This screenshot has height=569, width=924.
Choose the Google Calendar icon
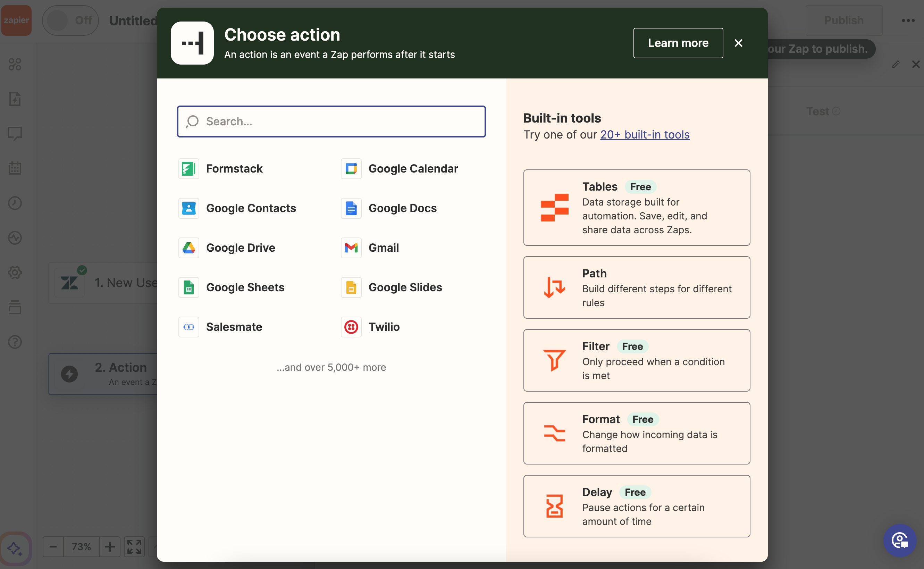coord(351,169)
